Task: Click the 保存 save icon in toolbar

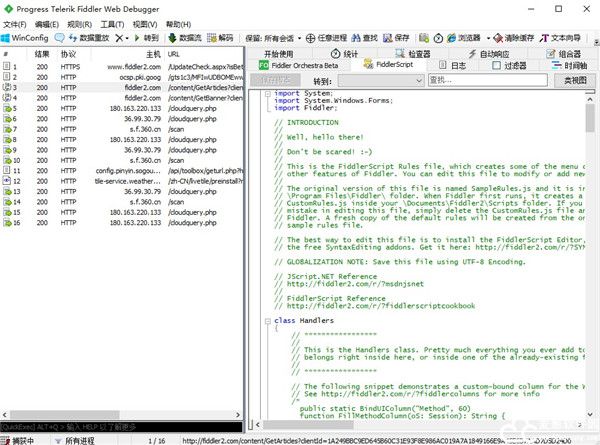Action: (388, 38)
